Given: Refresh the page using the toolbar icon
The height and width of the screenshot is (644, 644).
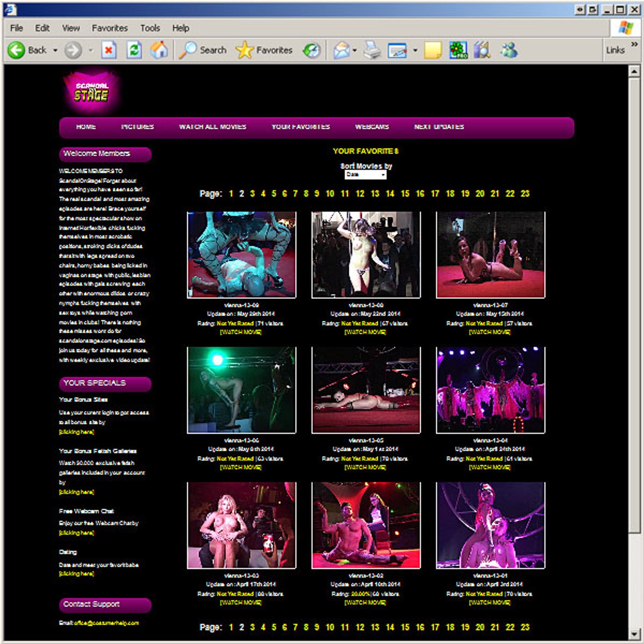Looking at the screenshot, I should click(134, 50).
